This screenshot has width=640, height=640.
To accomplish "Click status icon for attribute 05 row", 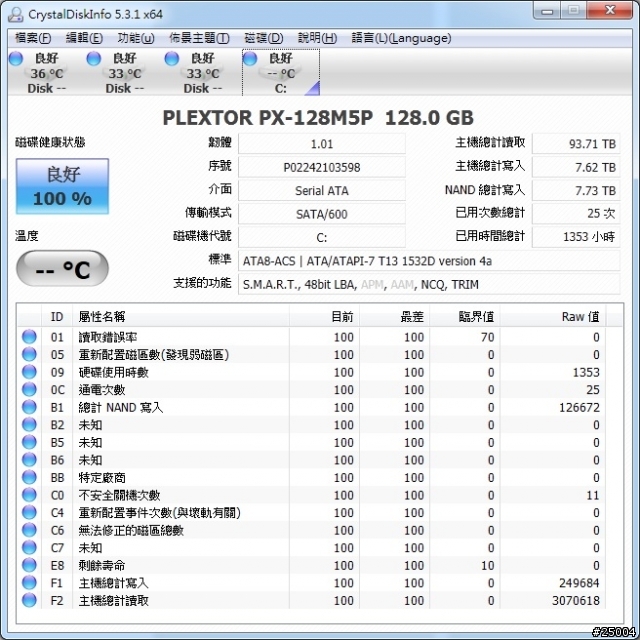I will 29,354.
